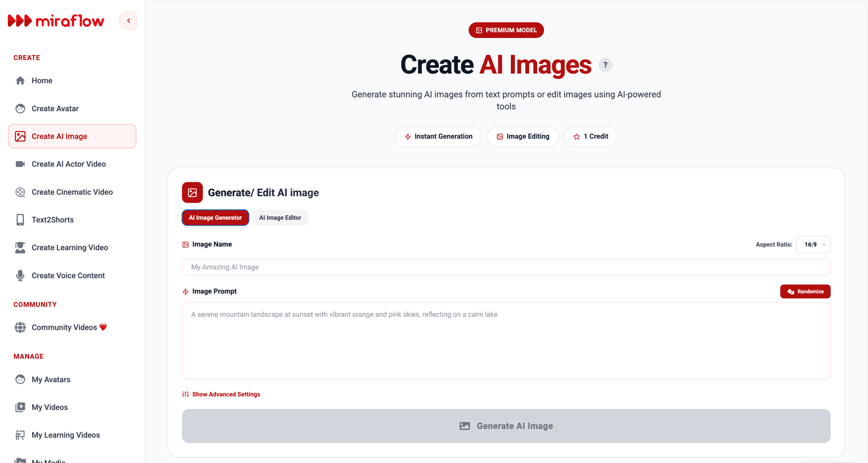Screen dimensions: 868x463
Task: Click the Create Cinematic Video icon
Action: (20, 192)
